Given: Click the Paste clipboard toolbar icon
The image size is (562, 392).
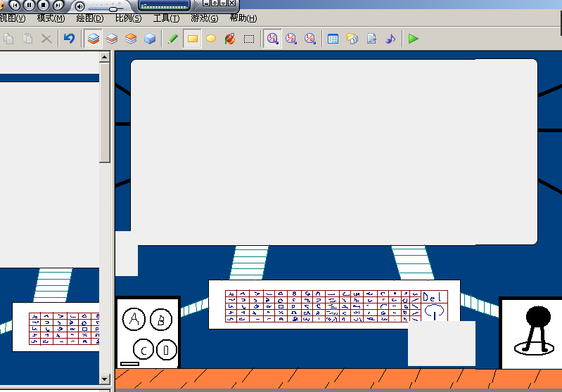Looking at the screenshot, I should 27,39.
